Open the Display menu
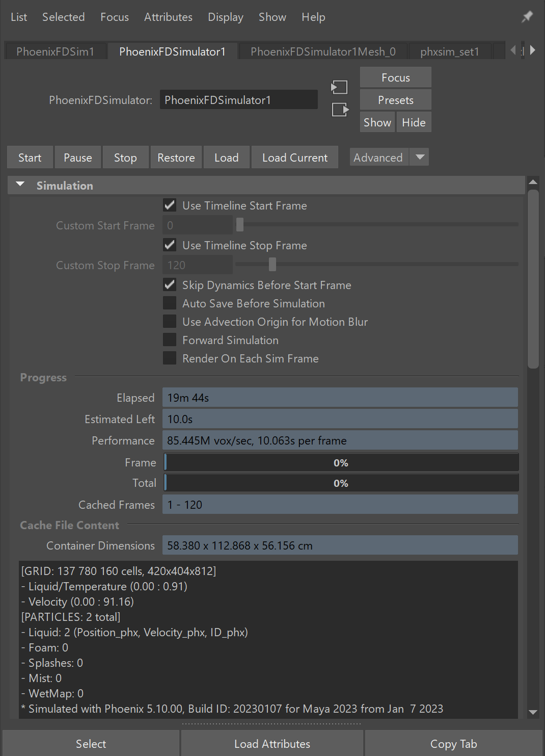The image size is (545, 756). (226, 17)
